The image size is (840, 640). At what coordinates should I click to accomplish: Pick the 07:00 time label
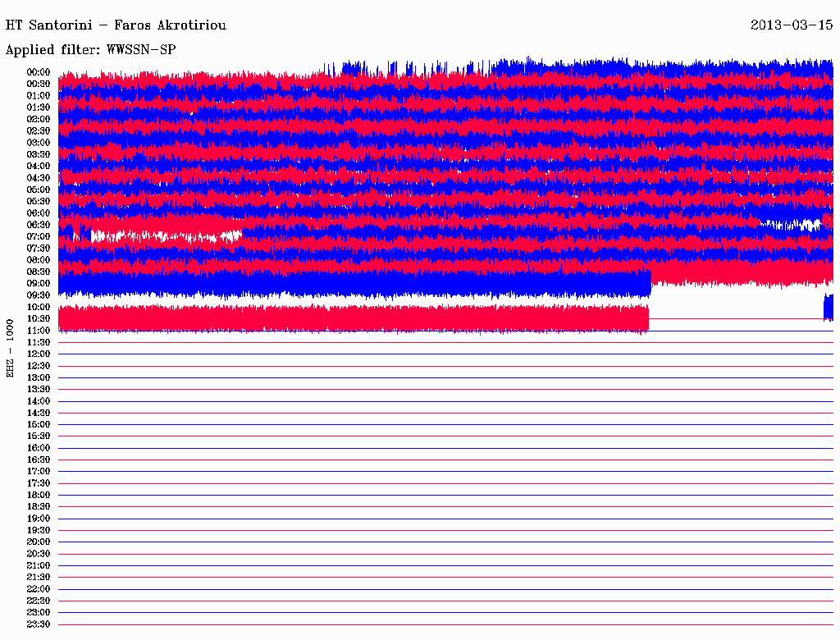click(39, 236)
